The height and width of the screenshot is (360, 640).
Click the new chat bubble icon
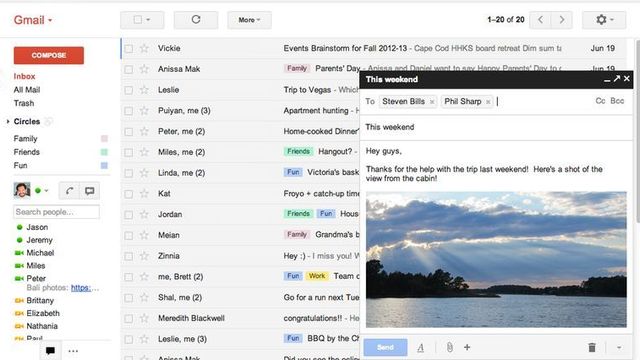pyautogui.click(x=89, y=191)
